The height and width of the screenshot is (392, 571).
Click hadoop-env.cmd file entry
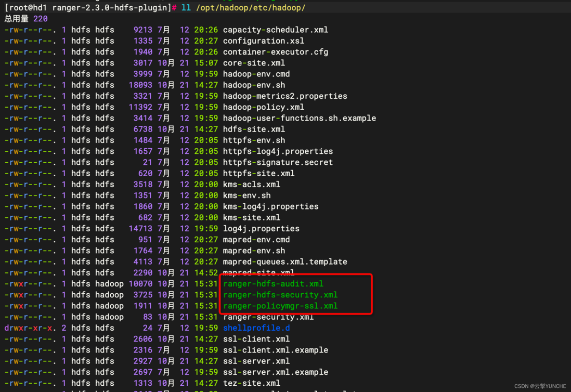pos(256,74)
